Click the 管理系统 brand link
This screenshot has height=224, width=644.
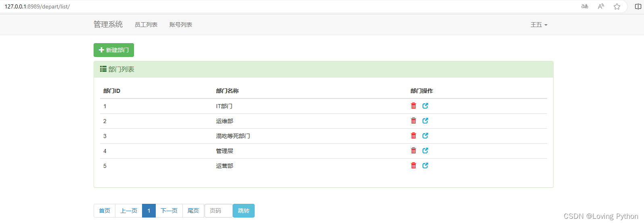click(x=108, y=24)
